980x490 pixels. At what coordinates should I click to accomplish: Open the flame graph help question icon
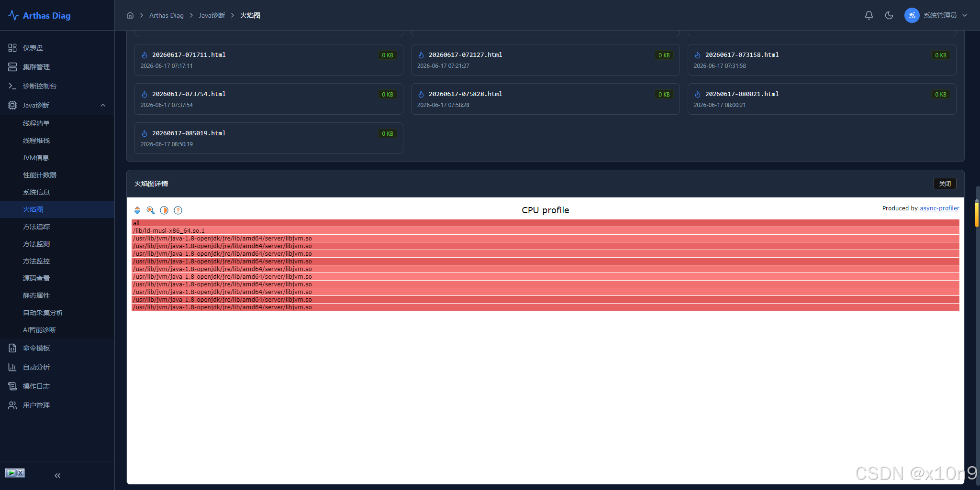click(x=178, y=210)
